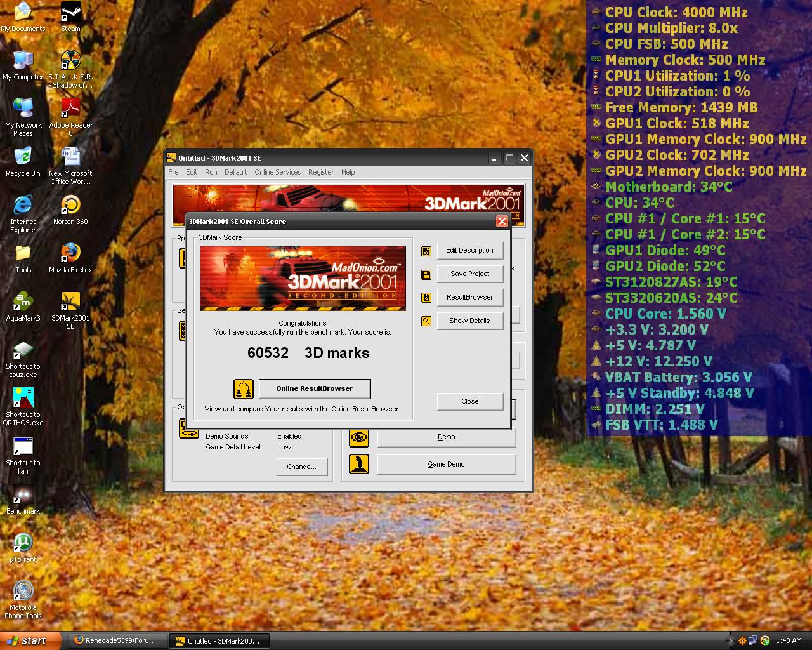Click the Edit Description button

point(469,250)
